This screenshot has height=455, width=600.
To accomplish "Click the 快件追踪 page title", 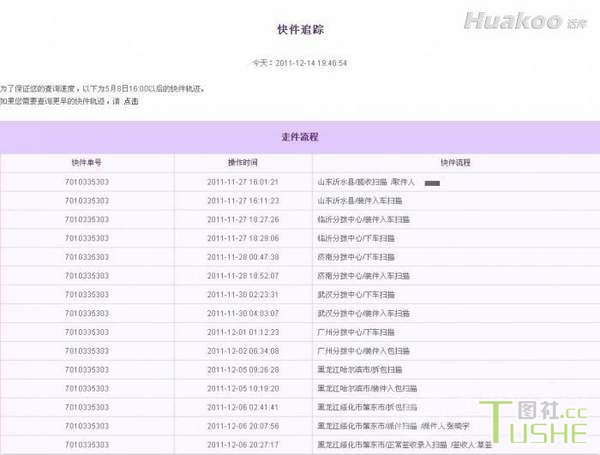I will coord(299,30).
